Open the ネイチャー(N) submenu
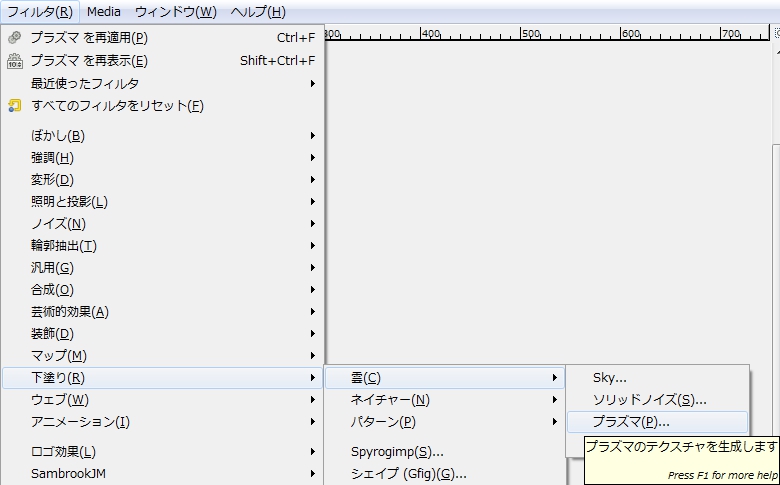 pyautogui.click(x=445, y=400)
